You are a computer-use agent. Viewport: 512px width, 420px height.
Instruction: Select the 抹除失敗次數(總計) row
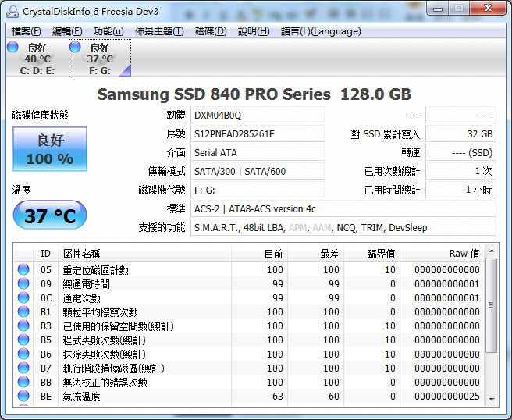coord(249,354)
